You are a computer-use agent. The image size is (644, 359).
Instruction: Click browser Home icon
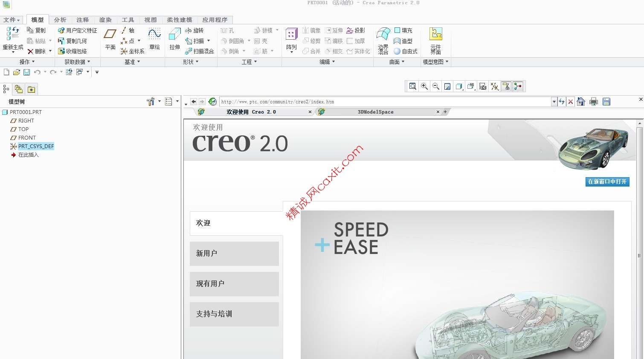click(581, 102)
